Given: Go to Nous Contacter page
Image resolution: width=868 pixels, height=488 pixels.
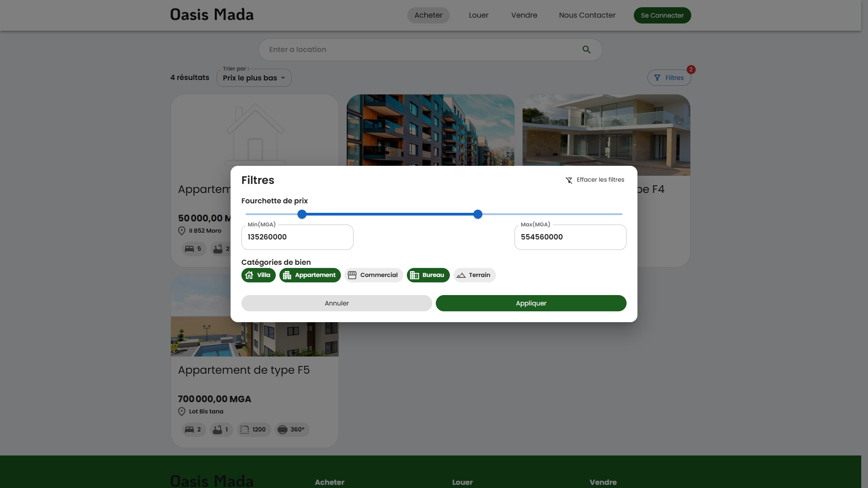Looking at the screenshot, I should click(x=587, y=15).
